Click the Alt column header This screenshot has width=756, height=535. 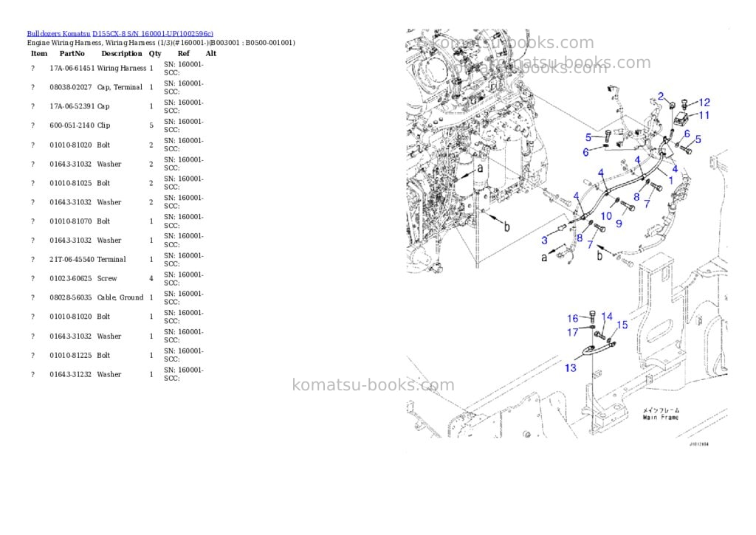click(x=210, y=53)
